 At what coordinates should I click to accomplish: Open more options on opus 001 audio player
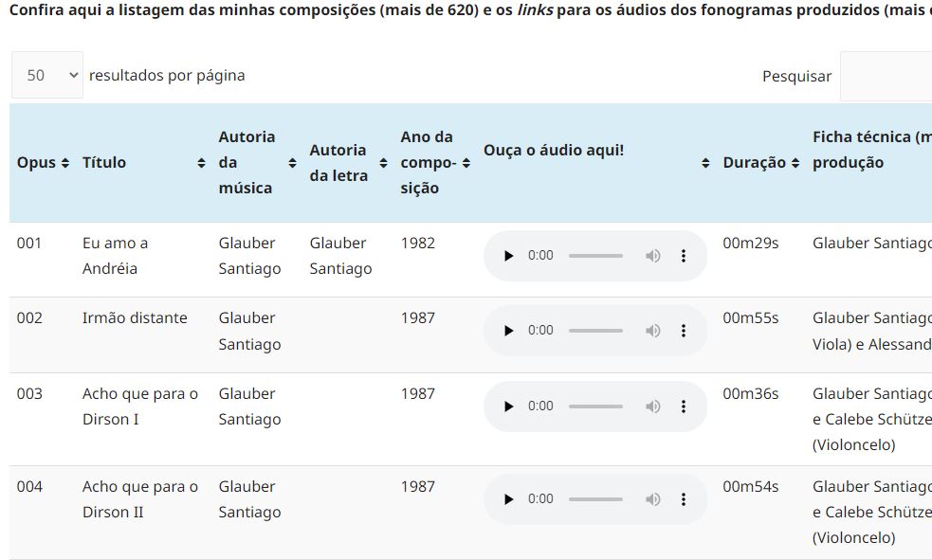click(x=684, y=256)
